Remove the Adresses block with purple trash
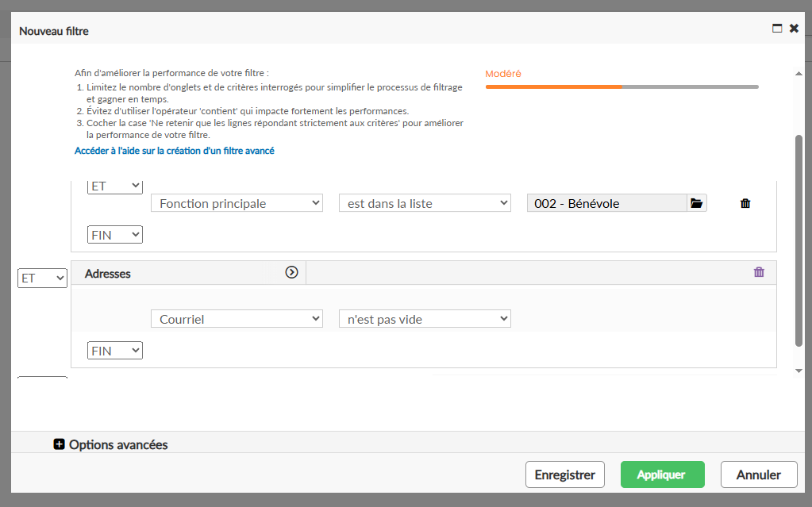This screenshot has width=812, height=507. coord(759,272)
